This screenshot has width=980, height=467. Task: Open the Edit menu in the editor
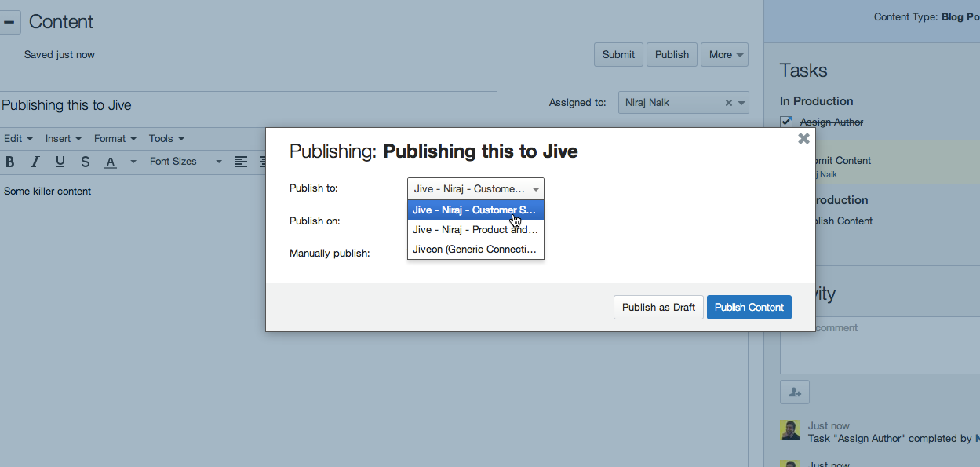pos(18,138)
